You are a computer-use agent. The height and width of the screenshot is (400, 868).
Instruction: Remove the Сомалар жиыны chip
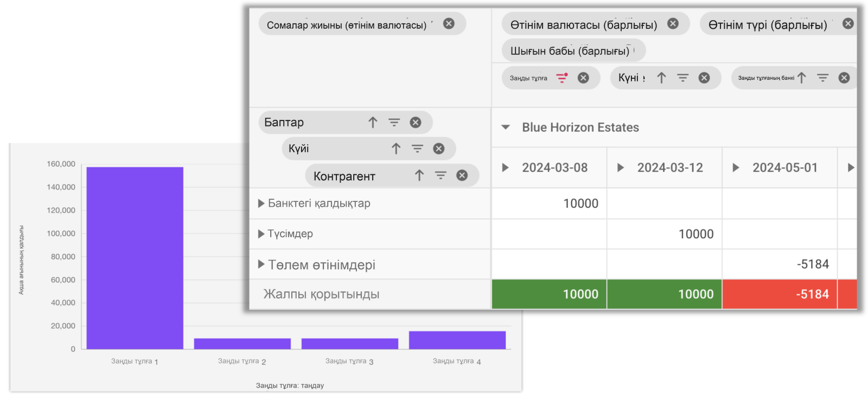(449, 23)
